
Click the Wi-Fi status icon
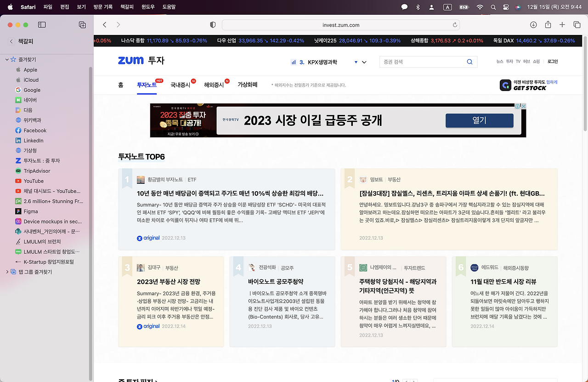pyautogui.click(x=480, y=7)
